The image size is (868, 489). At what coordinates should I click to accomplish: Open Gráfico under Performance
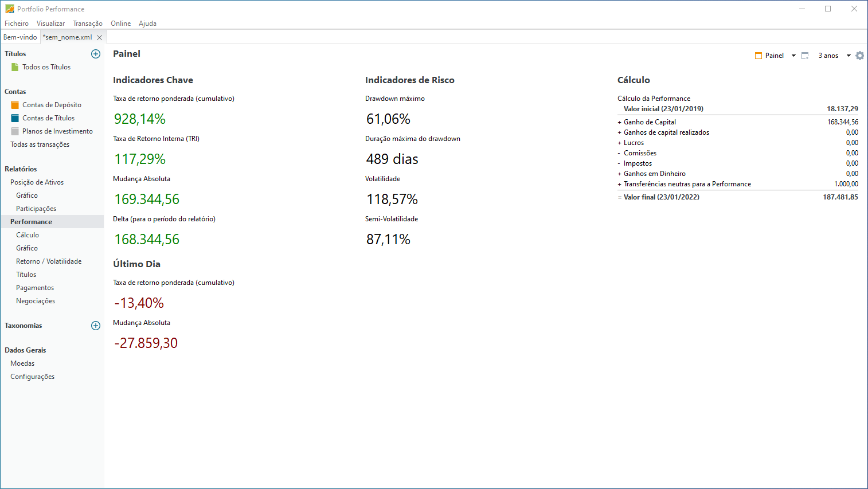pyautogui.click(x=27, y=248)
